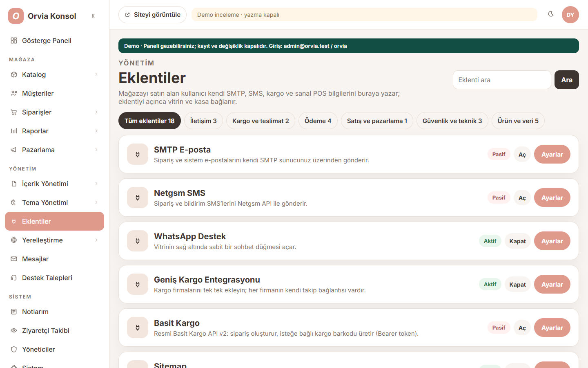Open Notlarım in the sidebar
Viewport: 588px width, 368px height.
coord(54,312)
